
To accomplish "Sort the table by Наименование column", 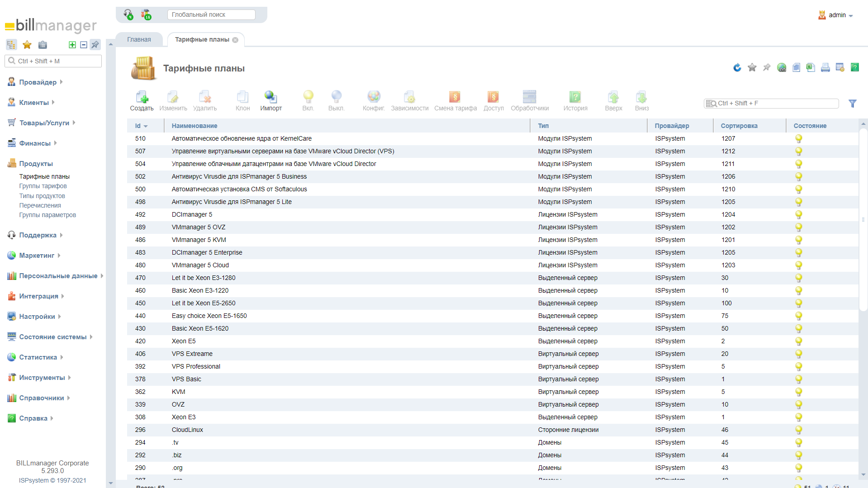I will coord(194,126).
